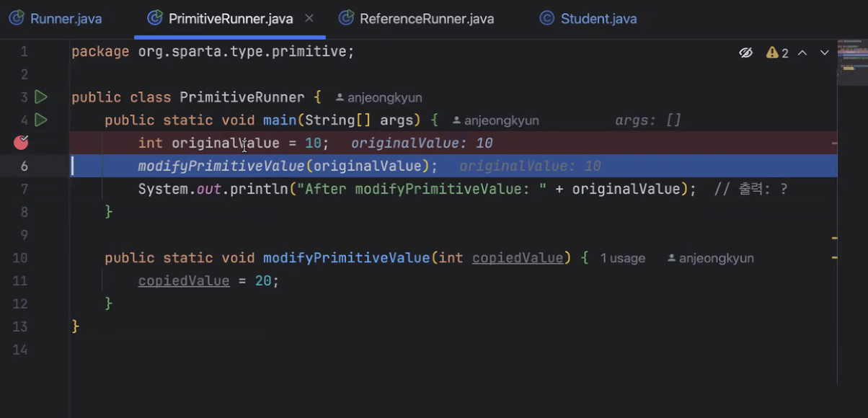Click the Student.java class file icon
Viewport: 868px width, 418px height.
(x=547, y=19)
